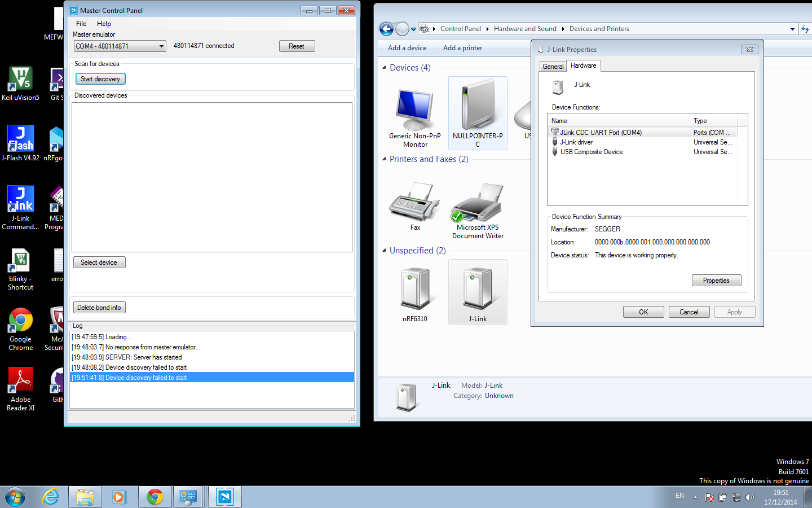Switch to Chrome in the taskbar
The height and width of the screenshot is (508, 812).
[x=155, y=497]
